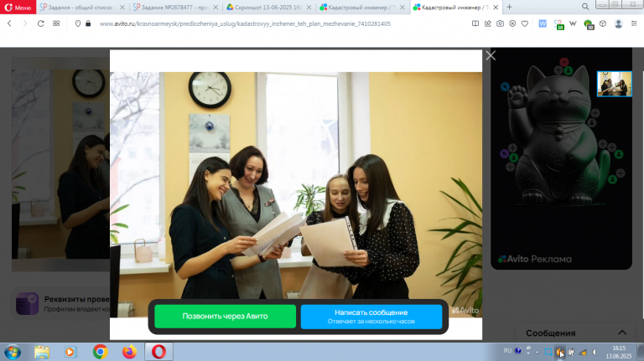
Task: Open the gray W extension
Action: click(573, 23)
